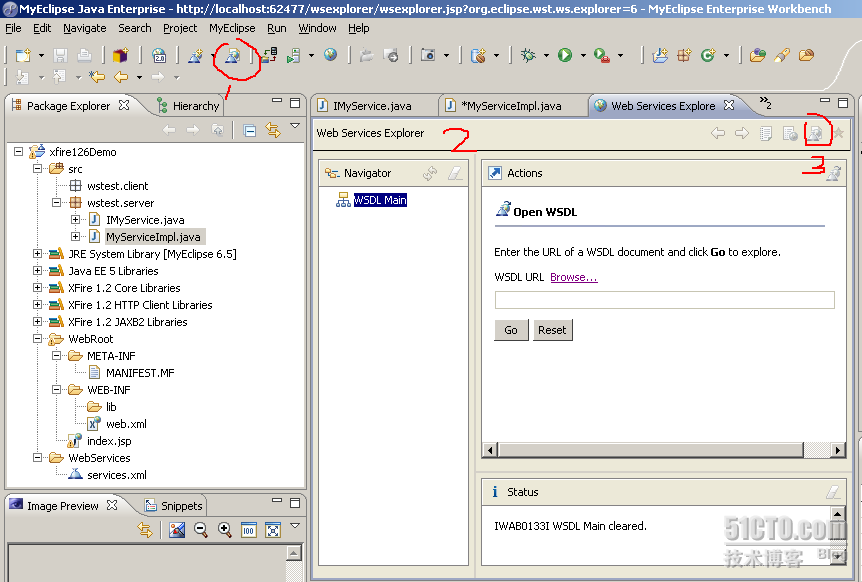Click the circled WSDL page icon
Image resolution: width=862 pixels, height=582 pixels.
pyautogui.click(x=815, y=132)
